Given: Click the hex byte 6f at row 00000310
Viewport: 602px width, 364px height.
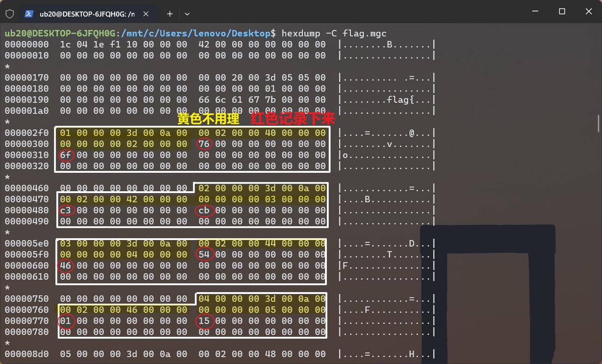Looking at the screenshot, I should [66, 155].
